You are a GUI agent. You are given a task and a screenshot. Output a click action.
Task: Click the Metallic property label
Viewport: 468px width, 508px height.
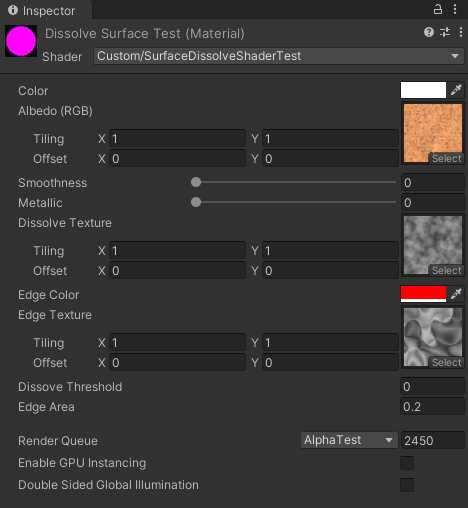pyautogui.click(x=40, y=203)
